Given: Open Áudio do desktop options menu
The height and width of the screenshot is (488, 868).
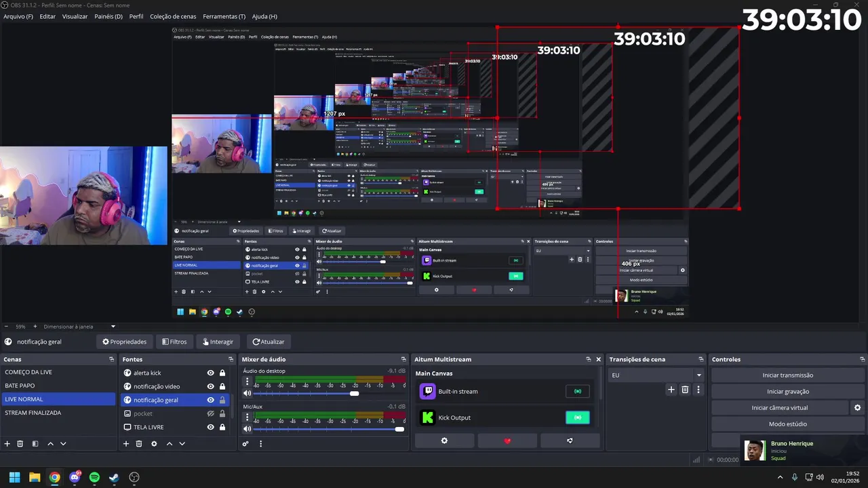Looking at the screenshot, I should (247, 382).
